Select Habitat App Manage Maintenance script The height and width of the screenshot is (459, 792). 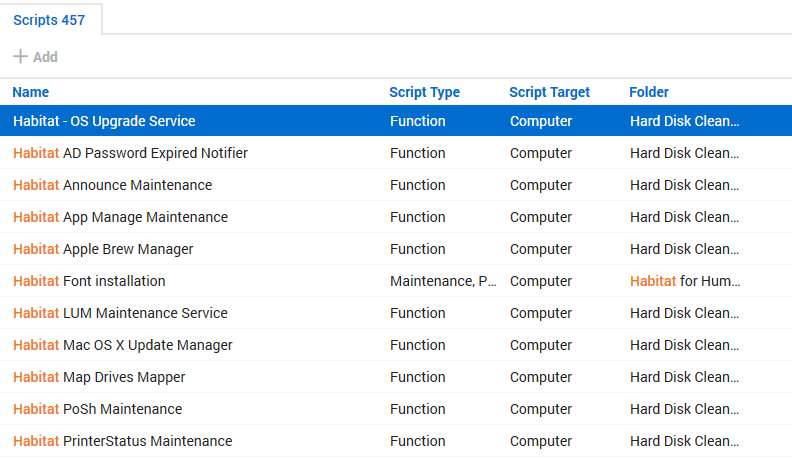pyautogui.click(x=121, y=217)
